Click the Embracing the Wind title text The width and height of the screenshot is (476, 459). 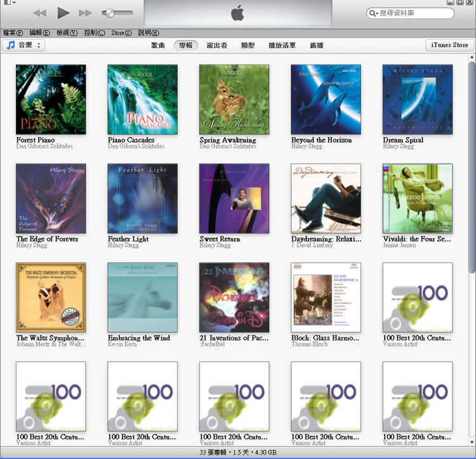point(139,338)
